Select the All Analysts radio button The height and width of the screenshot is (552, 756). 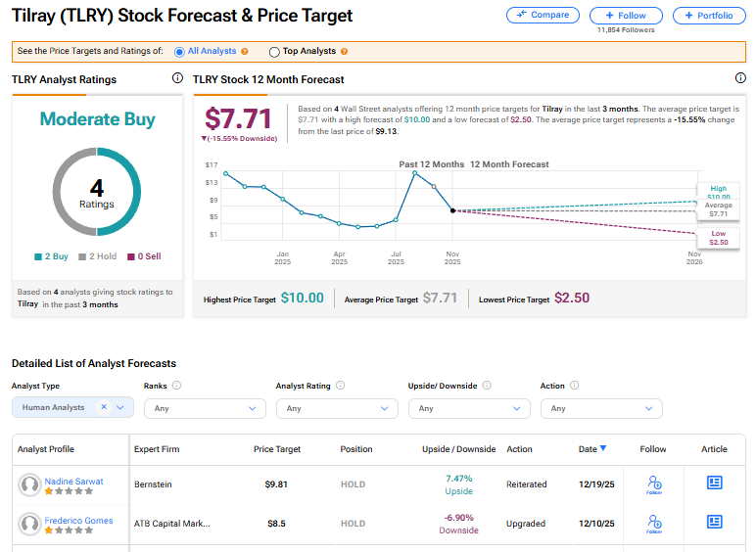click(x=179, y=51)
